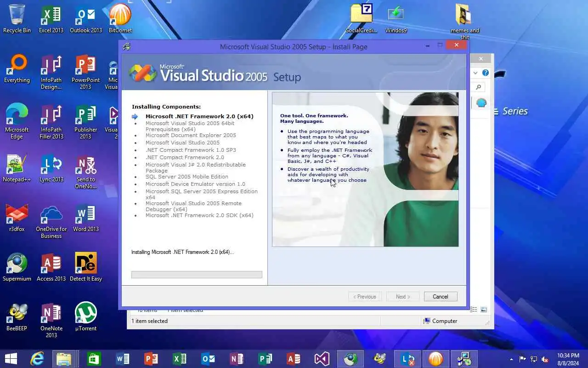588x368 pixels.
Task: Open OneDrive for Business shortcut
Action: pos(51,221)
